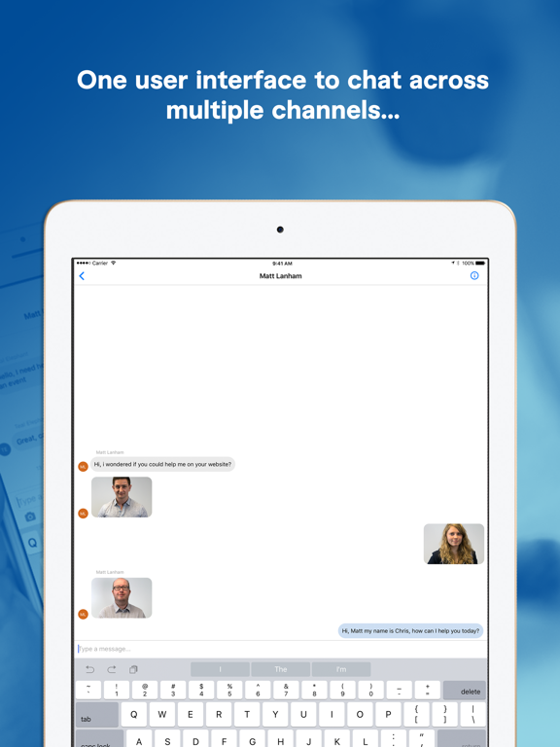Tap the K key
The height and width of the screenshot is (747, 560).
[336, 739]
